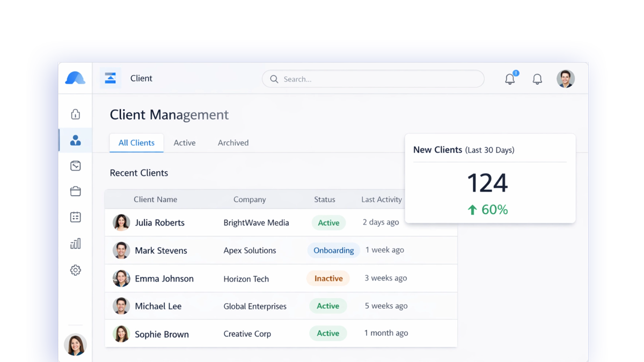Open Julia Roberts client row

click(x=159, y=223)
